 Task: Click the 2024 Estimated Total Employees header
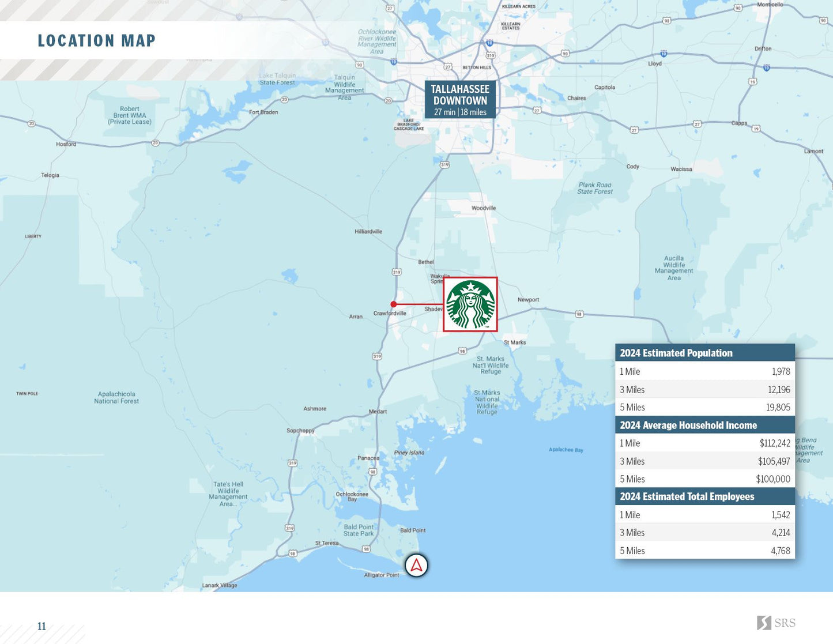[705, 496]
